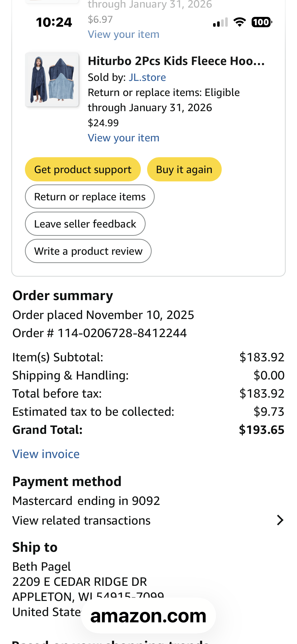Open the View invoice link
The image size is (297, 644).
point(46,454)
